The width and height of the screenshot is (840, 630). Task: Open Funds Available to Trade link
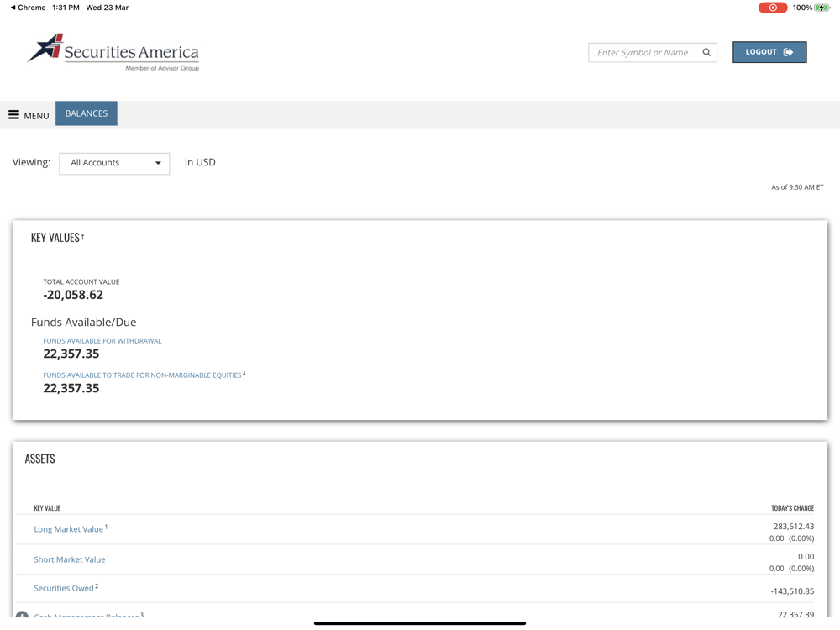(144, 375)
